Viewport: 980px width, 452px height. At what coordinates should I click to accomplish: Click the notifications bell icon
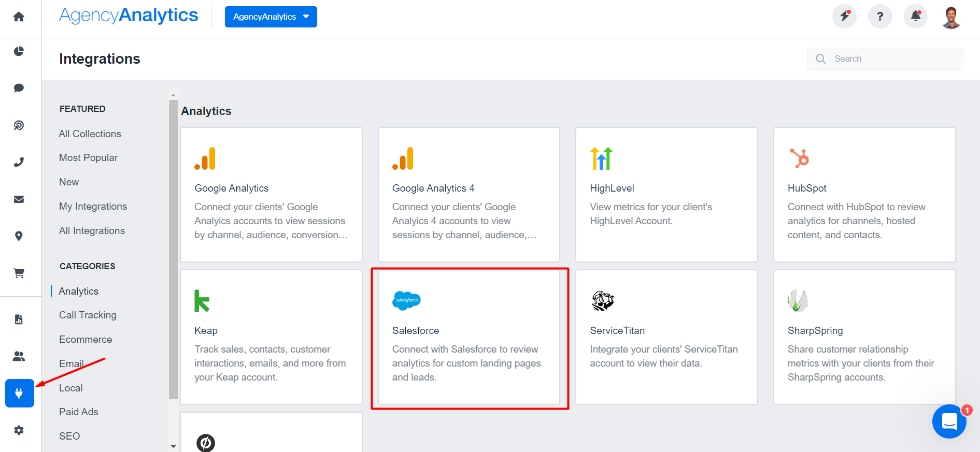coord(915,17)
